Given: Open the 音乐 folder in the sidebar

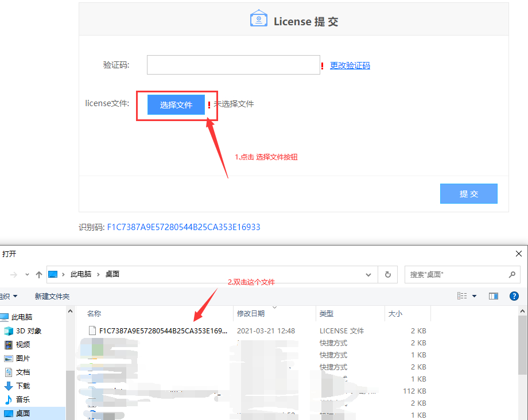Looking at the screenshot, I should (23, 399).
